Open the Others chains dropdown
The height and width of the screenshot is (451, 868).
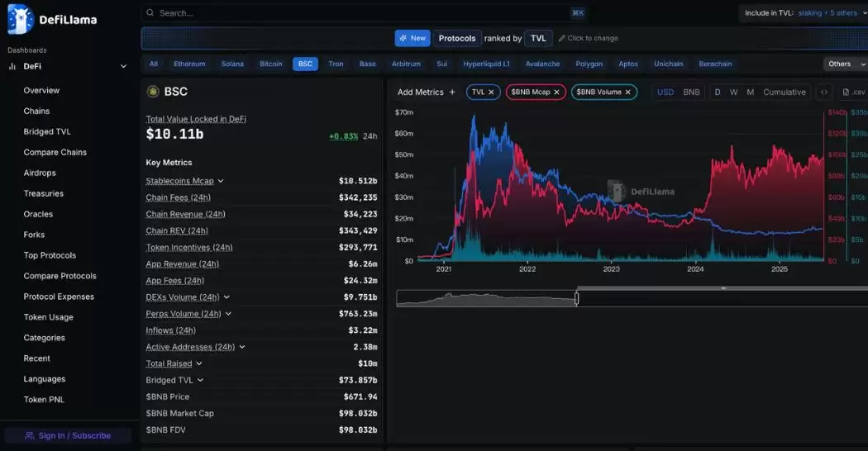pyautogui.click(x=846, y=64)
